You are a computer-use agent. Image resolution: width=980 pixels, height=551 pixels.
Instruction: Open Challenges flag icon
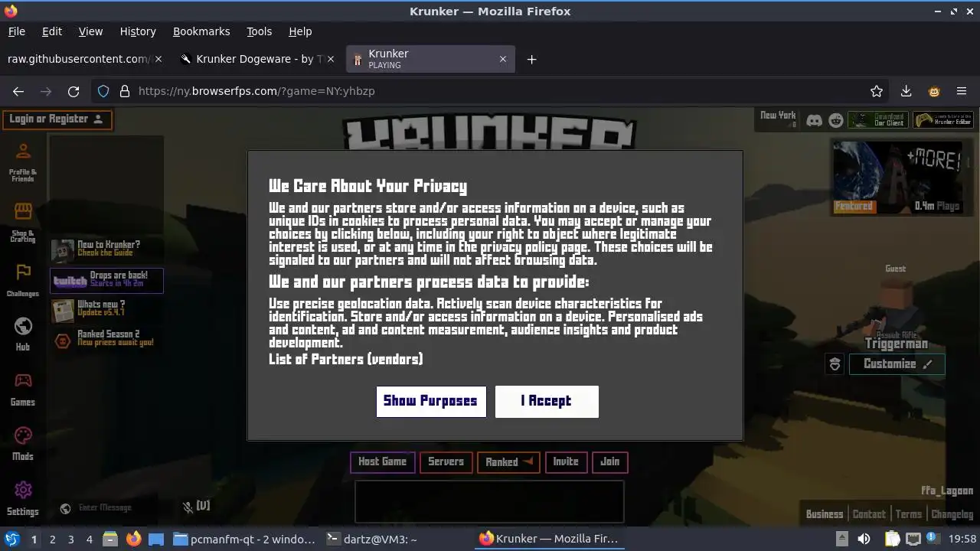(23, 272)
